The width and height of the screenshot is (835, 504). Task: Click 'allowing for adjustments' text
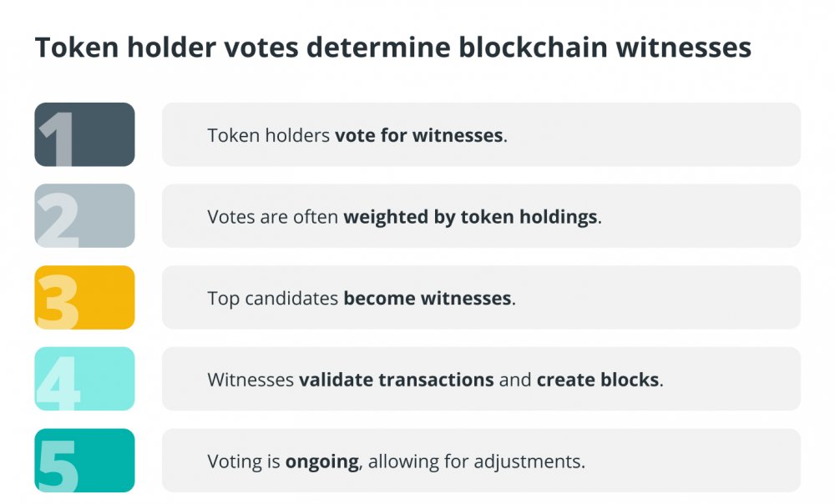pyautogui.click(x=476, y=461)
